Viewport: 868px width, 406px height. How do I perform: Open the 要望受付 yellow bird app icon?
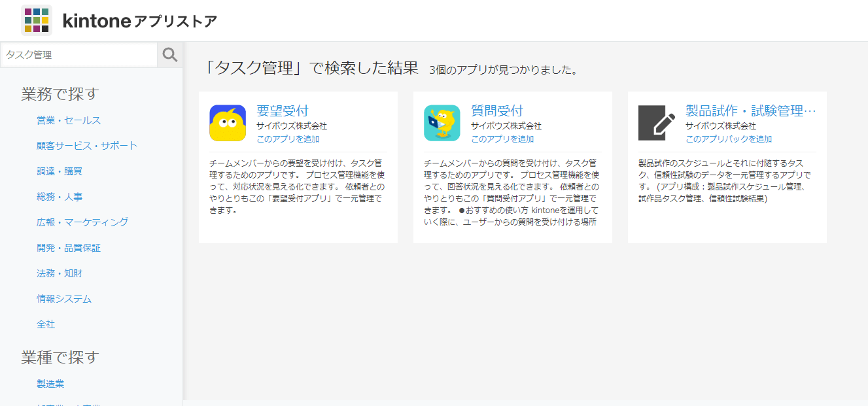pos(228,123)
